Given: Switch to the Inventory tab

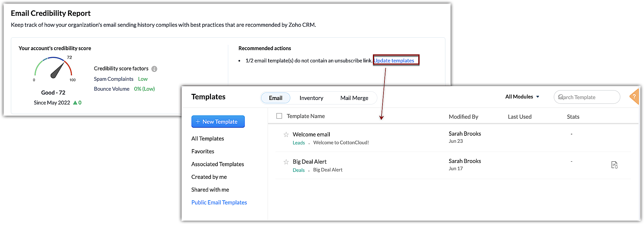Looking at the screenshot, I should click(311, 98).
